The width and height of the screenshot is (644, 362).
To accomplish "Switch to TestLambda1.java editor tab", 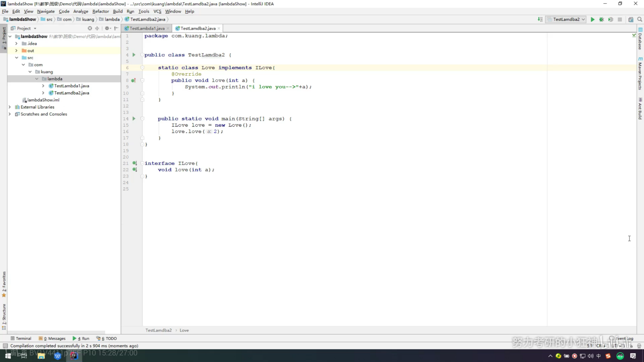I will (147, 28).
